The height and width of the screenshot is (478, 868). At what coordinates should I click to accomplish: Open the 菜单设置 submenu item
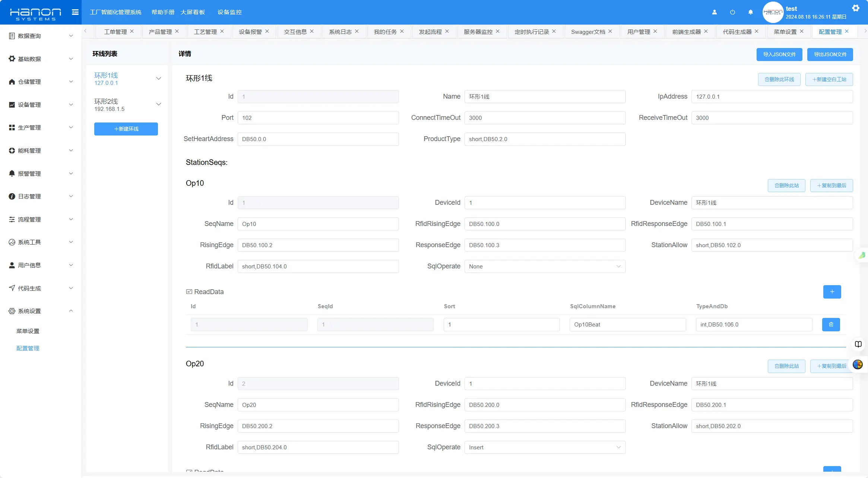coord(28,331)
